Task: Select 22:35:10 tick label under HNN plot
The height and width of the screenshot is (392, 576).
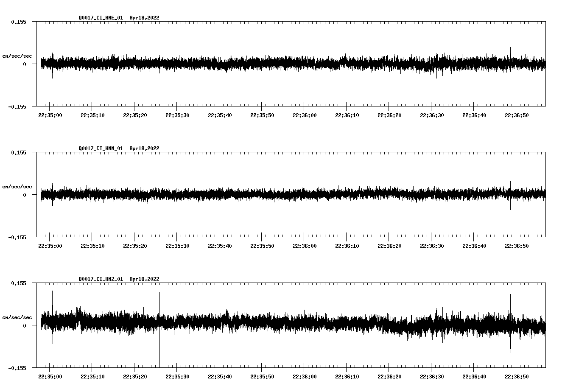Action: (92, 246)
